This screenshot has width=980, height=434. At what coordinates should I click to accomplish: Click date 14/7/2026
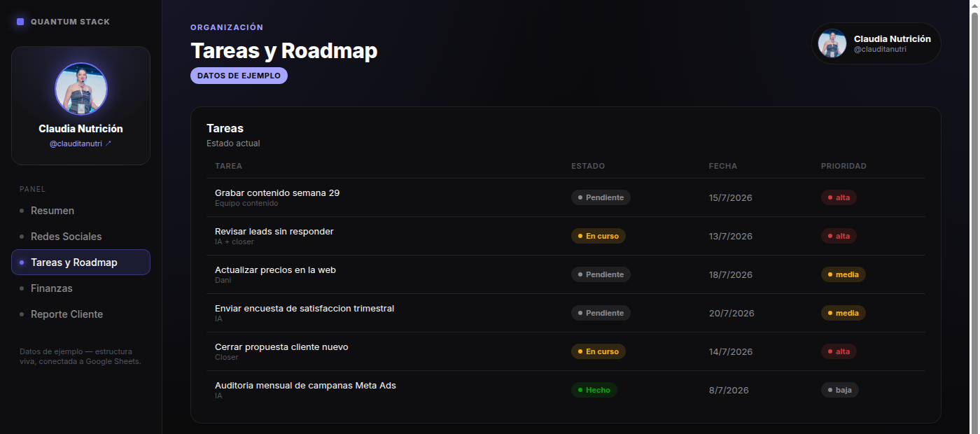pos(731,352)
